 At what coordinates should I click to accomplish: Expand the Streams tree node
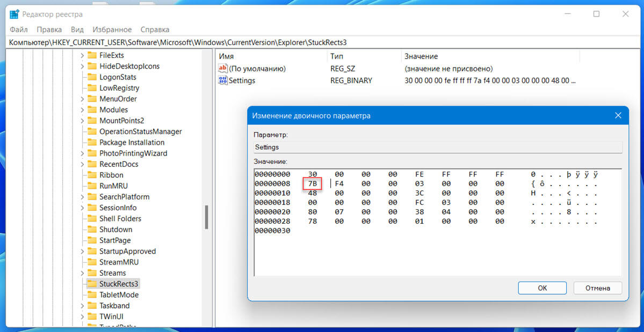[x=82, y=272]
